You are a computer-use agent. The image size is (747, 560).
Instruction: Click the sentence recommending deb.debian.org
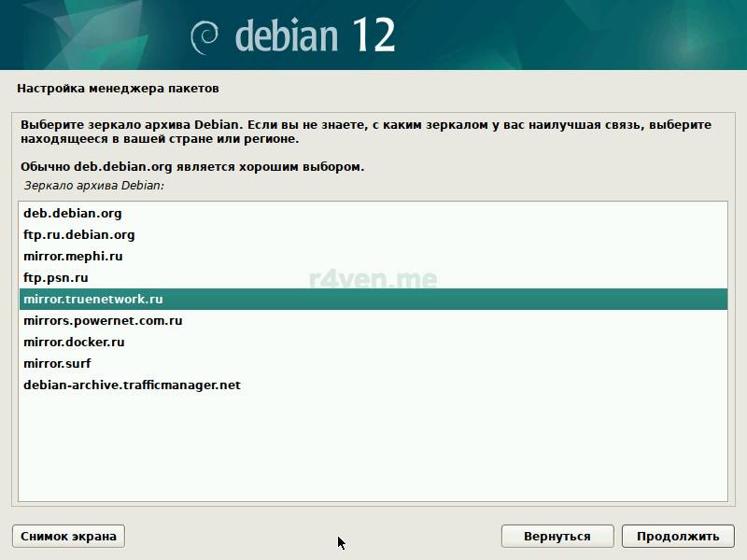click(x=191, y=167)
